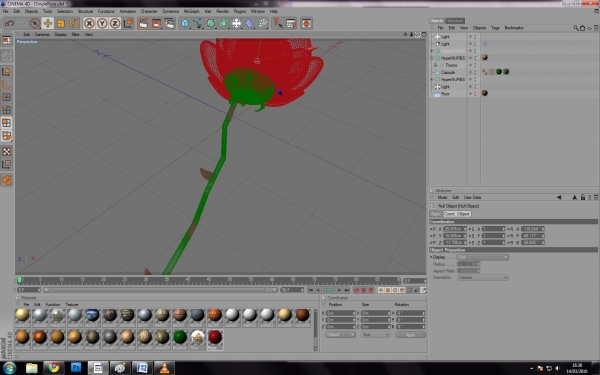Add a Cube primitive object
Viewport: 600px width, 375px height.
185,23
